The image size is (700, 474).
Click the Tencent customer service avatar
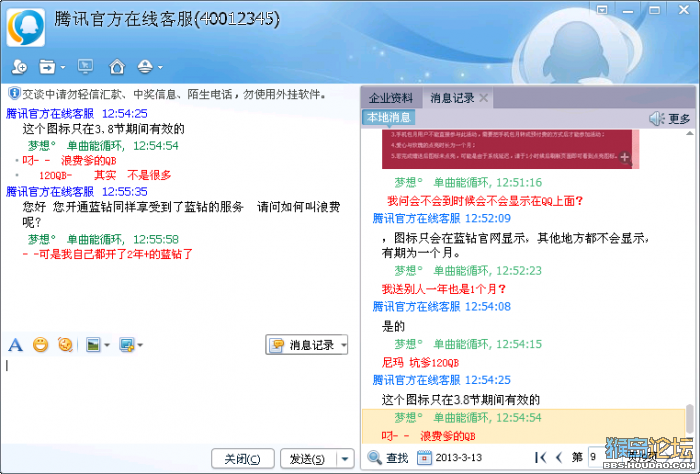(x=26, y=27)
